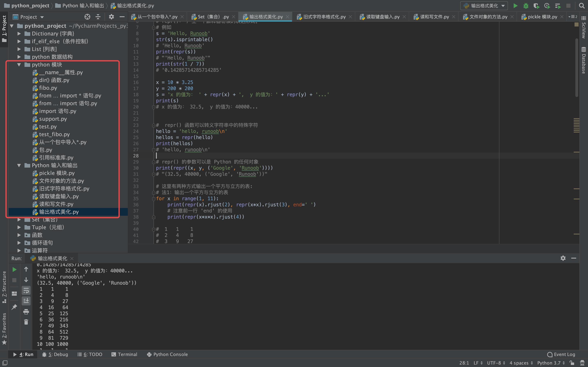
Task: Open Project view settings with the gear icon
Action: [x=111, y=17]
